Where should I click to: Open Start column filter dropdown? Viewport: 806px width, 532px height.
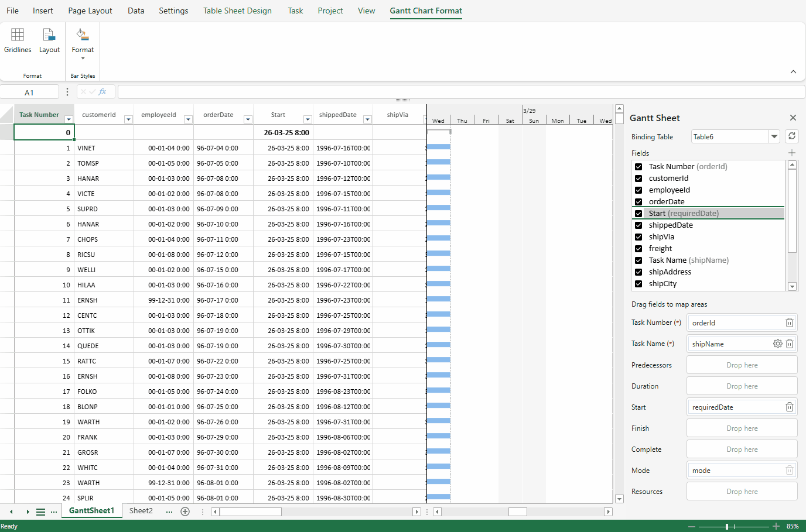(x=308, y=119)
